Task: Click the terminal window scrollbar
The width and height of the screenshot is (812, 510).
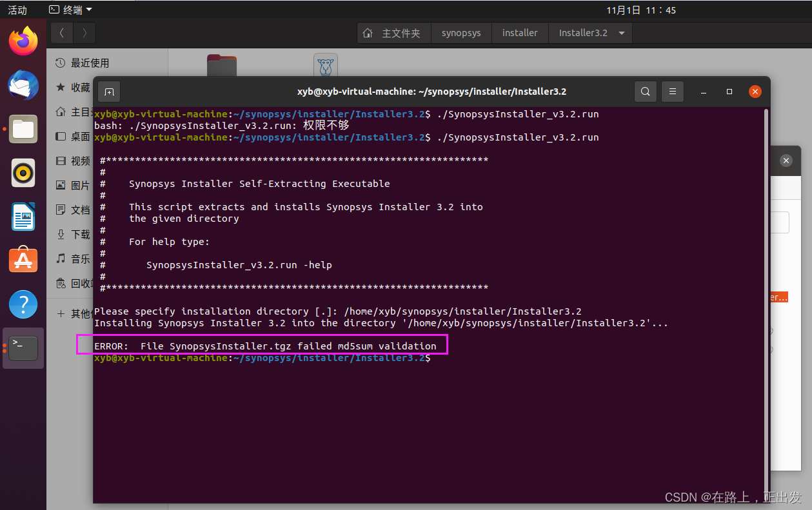Action: coord(766,303)
